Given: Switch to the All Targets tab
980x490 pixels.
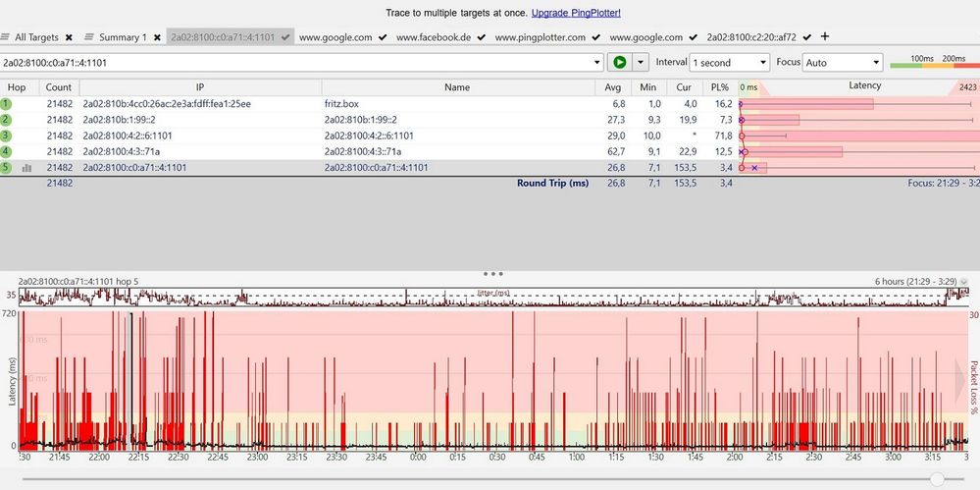Looking at the screenshot, I should [36, 37].
